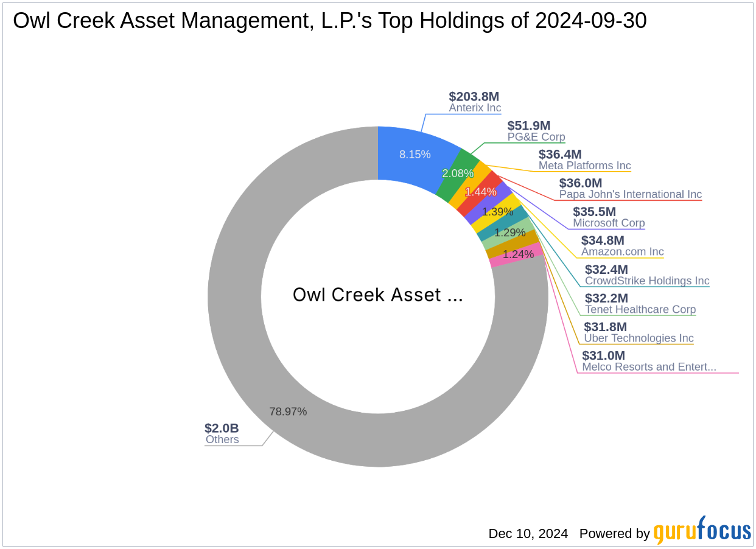
Task: Open the Melco Resorts and Entert... label
Action: click(649, 366)
